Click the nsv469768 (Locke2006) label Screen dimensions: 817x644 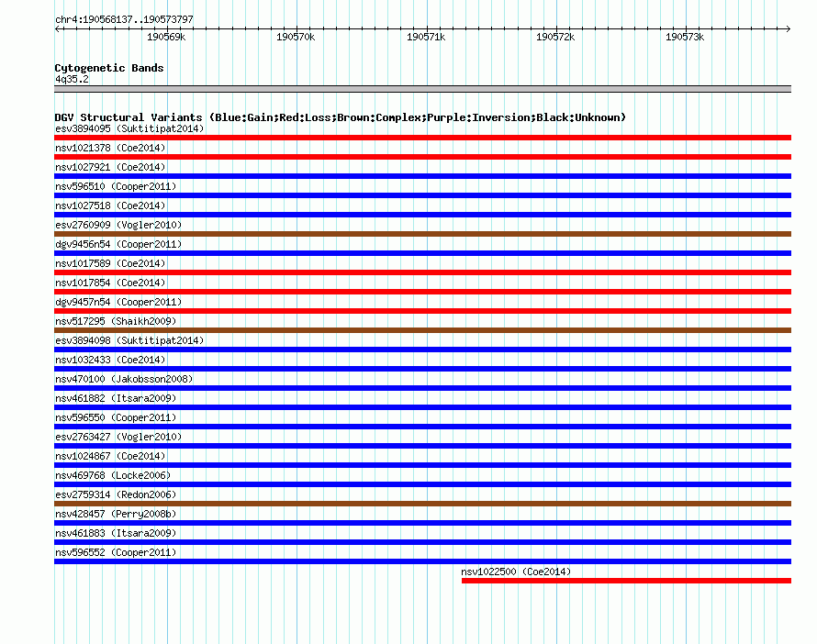[x=113, y=475]
